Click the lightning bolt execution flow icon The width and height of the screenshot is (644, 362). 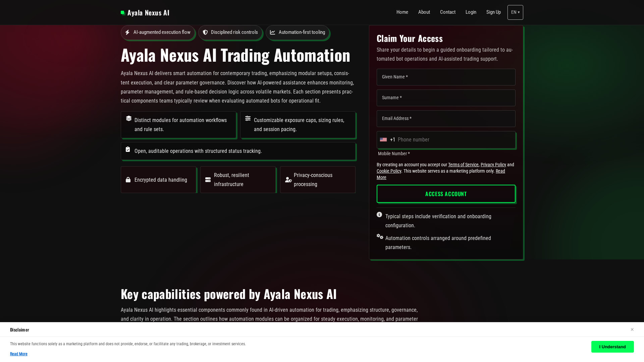click(127, 33)
